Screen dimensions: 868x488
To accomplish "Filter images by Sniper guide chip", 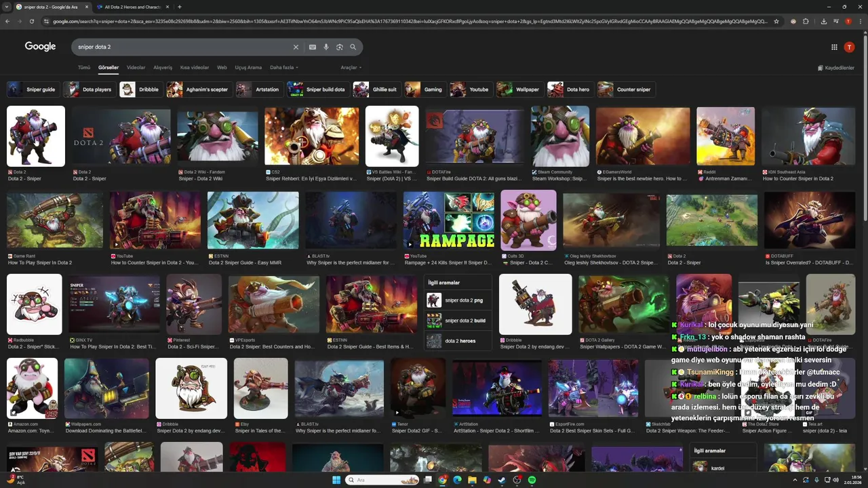I will click(32, 89).
